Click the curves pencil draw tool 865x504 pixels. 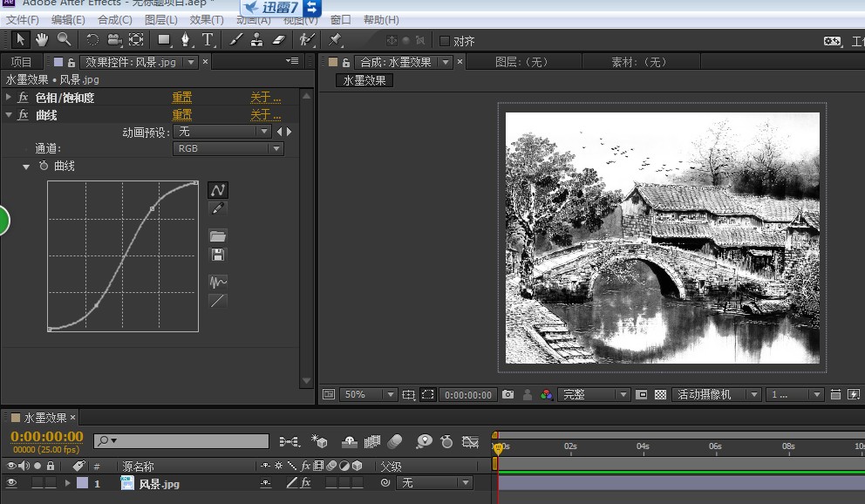point(218,208)
